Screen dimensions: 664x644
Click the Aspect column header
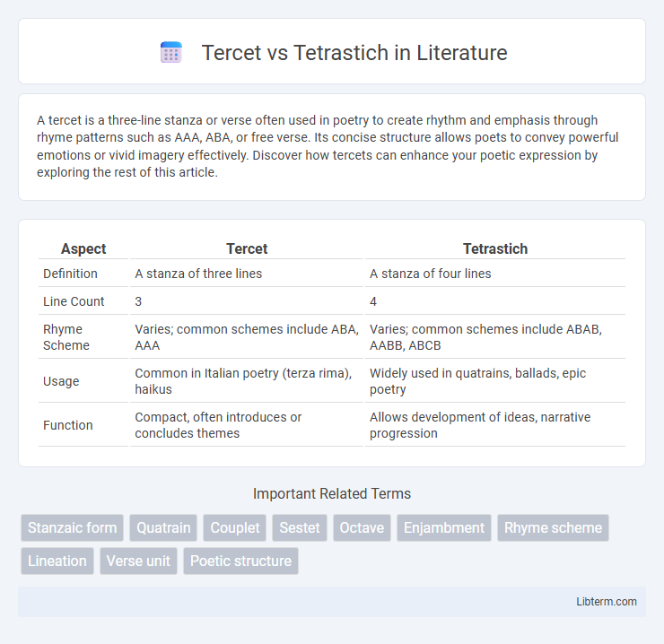click(x=83, y=248)
